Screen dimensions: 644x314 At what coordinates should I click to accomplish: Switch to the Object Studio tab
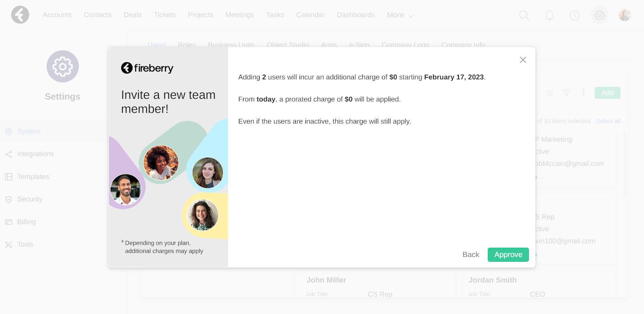pos(288,45)
